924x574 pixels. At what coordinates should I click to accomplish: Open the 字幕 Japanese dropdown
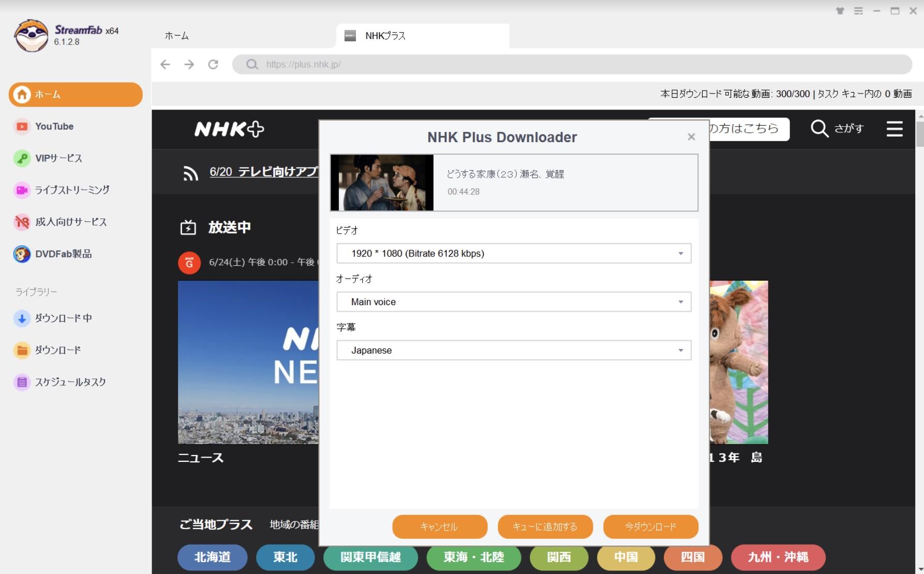(x=514, y=351)
